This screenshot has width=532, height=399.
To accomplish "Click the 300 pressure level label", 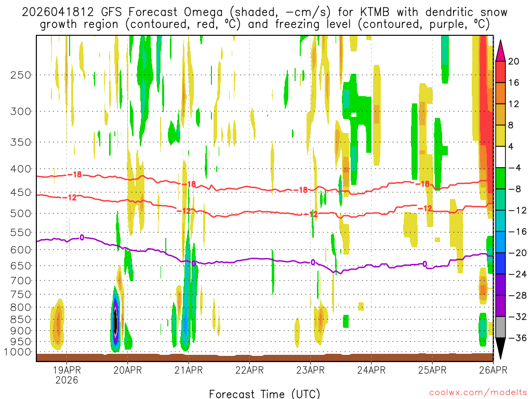I will pyautogui.click(x=21, y=111).
